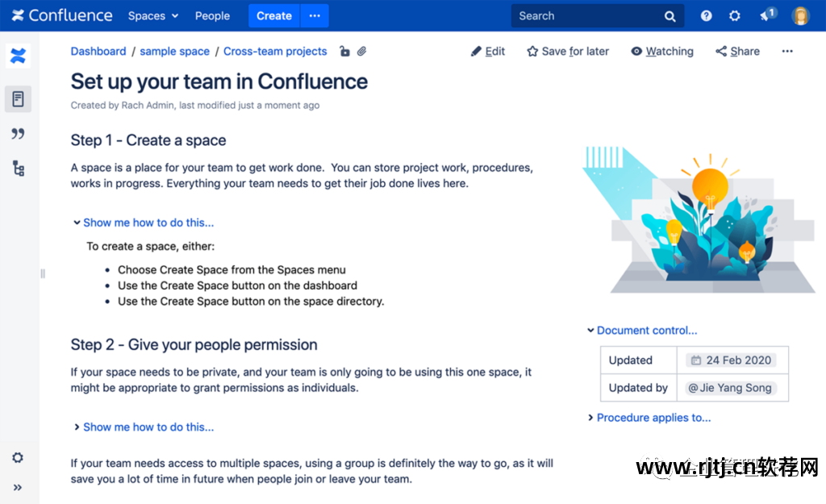Click the page restrictions unlocked padlock icon
The image size is (826, 504).
click(x=344, y=51)
